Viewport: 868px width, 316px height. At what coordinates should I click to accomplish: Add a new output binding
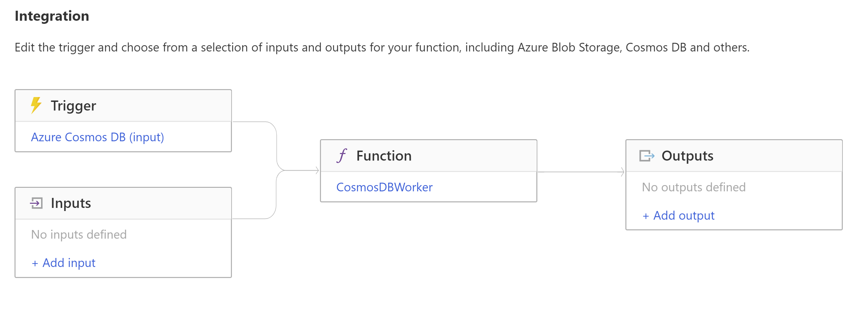click(x=679, y=216)
